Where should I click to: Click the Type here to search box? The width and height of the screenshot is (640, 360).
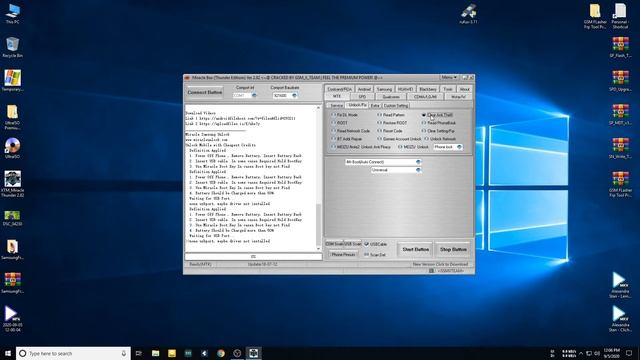coord(73,353)
